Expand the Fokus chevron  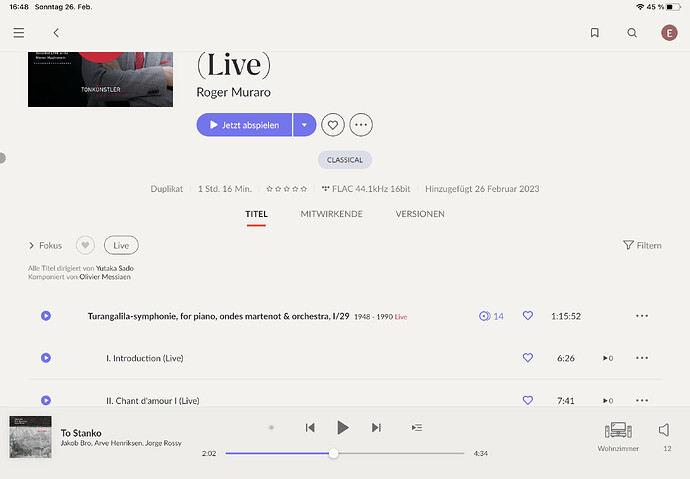(x=31, y=245)
